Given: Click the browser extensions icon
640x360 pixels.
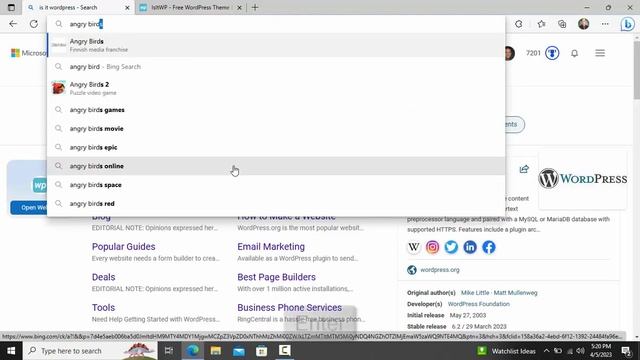Looking at the screenshot, I should click(518, 24).
